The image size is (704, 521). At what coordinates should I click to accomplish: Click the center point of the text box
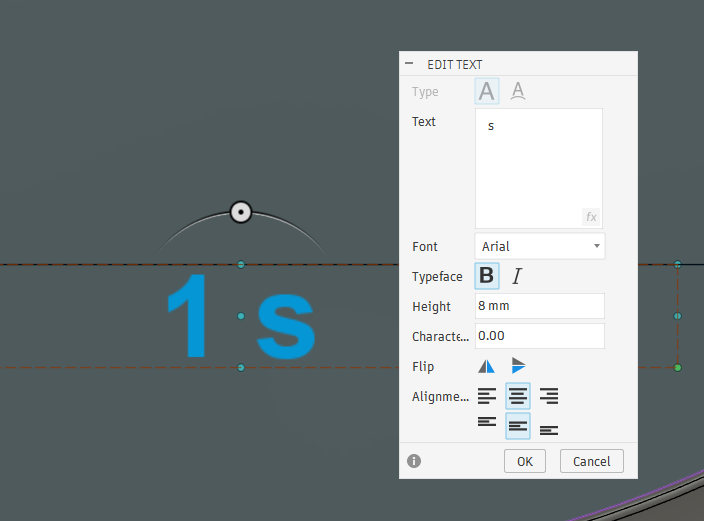coord(241,316)
